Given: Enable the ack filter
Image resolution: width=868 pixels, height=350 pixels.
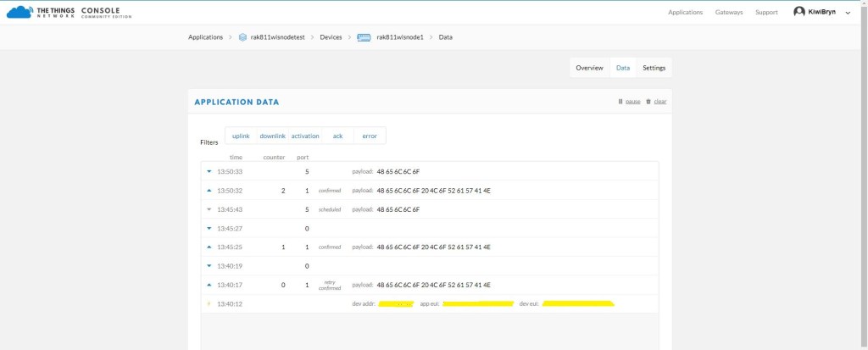Looking at the screenshot, I should coord(337,136).
